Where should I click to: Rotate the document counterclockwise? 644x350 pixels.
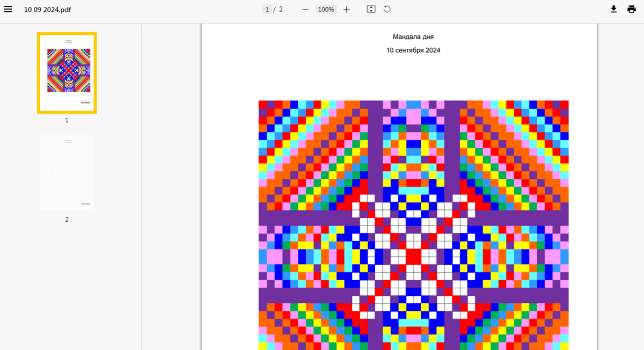tap(387, 9)
